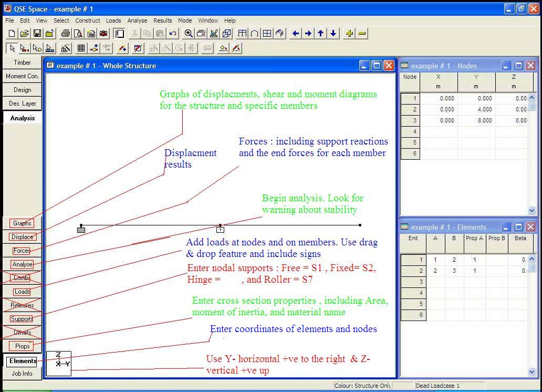Click the Elements table scroll-down arrow
The image size is (542, 392).
click(x=531, y=372)
